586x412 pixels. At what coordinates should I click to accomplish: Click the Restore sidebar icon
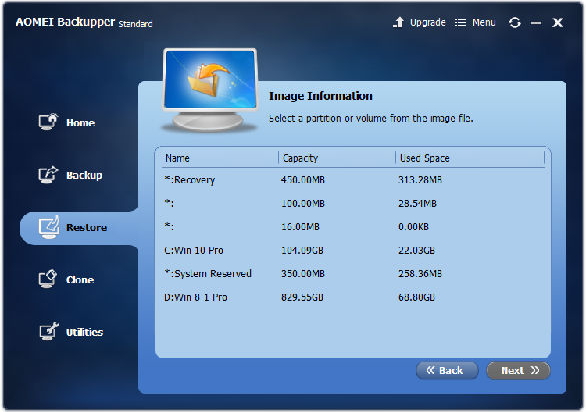point(49,227)
